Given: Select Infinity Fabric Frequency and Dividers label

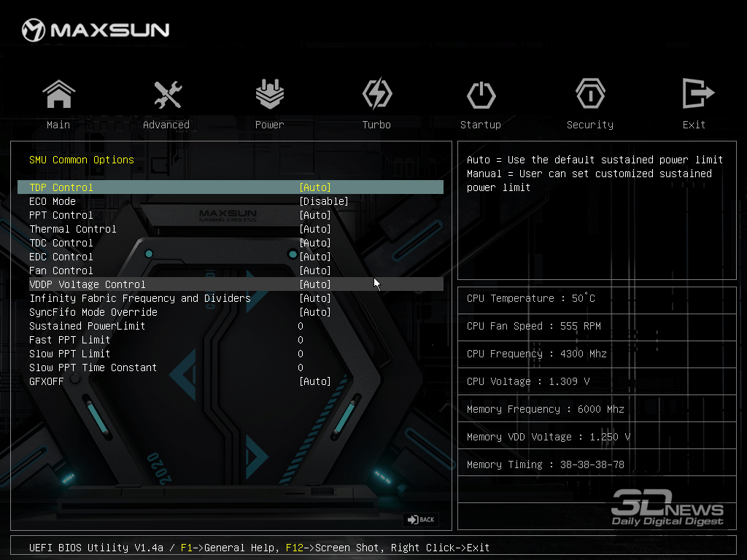Looking at the screenshot, I should click(x=140, y=298).
